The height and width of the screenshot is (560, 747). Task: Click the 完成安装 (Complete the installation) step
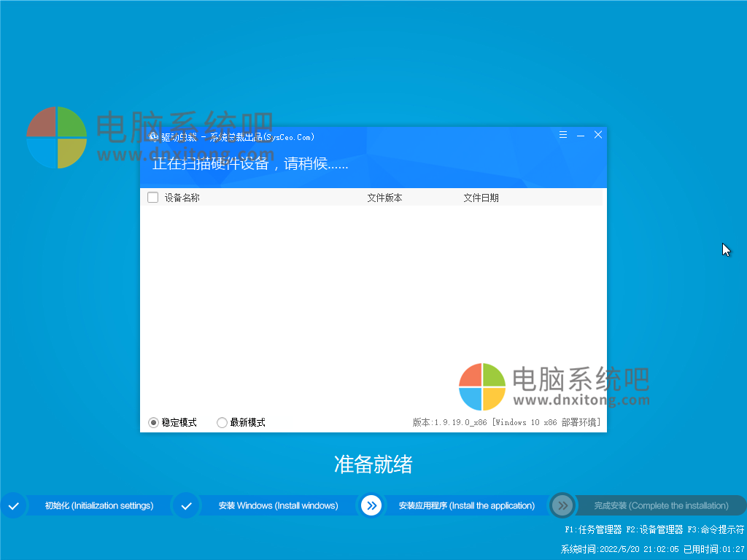661,505
